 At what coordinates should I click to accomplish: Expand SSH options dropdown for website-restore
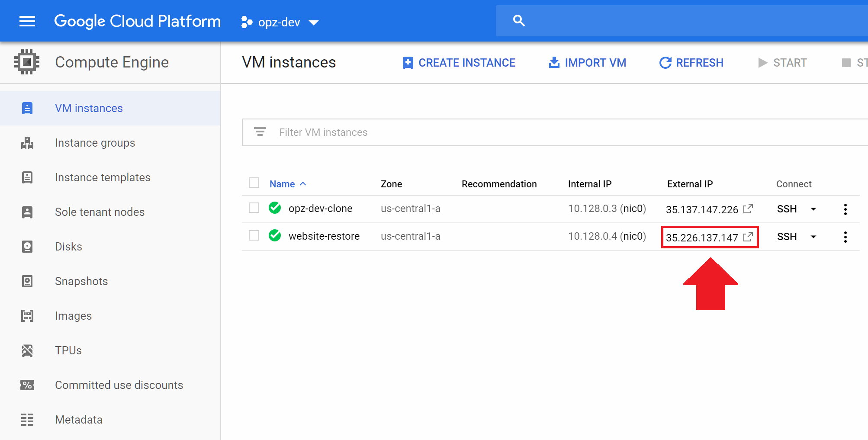click(813, 237)
